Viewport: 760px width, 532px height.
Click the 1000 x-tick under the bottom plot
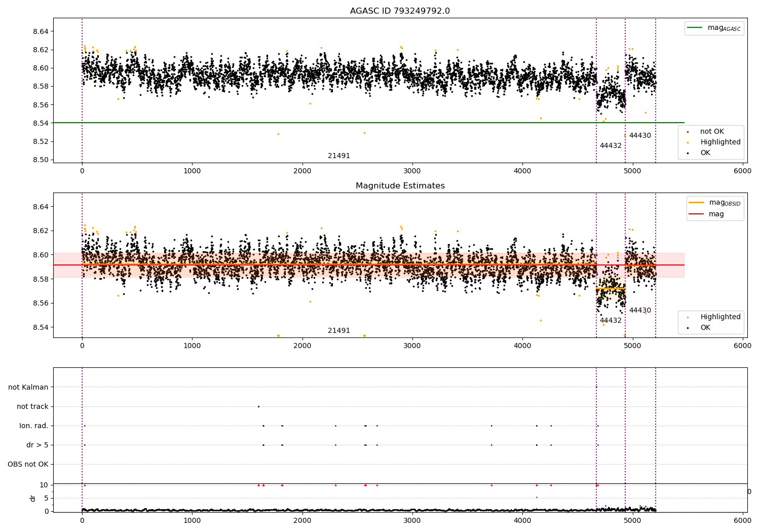192,521
